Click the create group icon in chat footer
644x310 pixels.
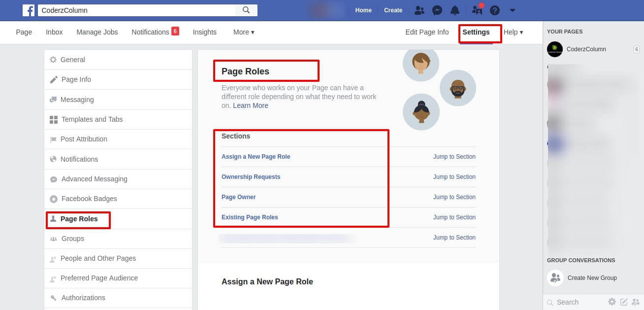coord(636,302)
